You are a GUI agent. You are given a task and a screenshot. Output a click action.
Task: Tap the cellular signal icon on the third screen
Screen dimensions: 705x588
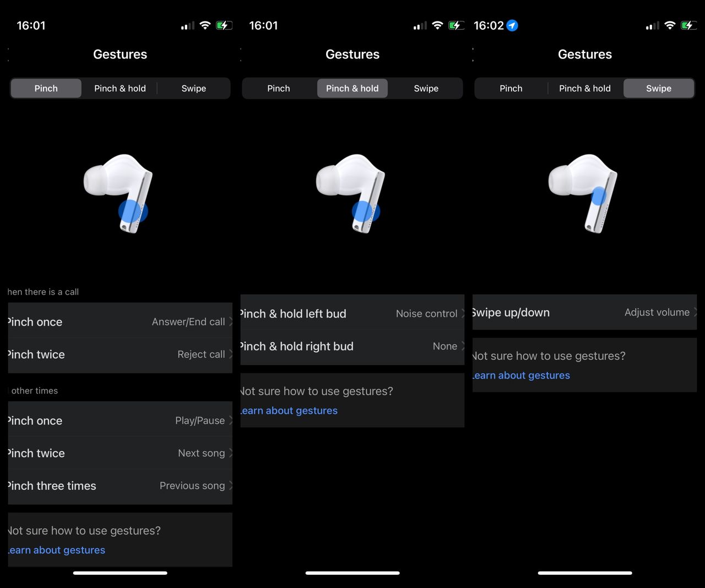652,25
